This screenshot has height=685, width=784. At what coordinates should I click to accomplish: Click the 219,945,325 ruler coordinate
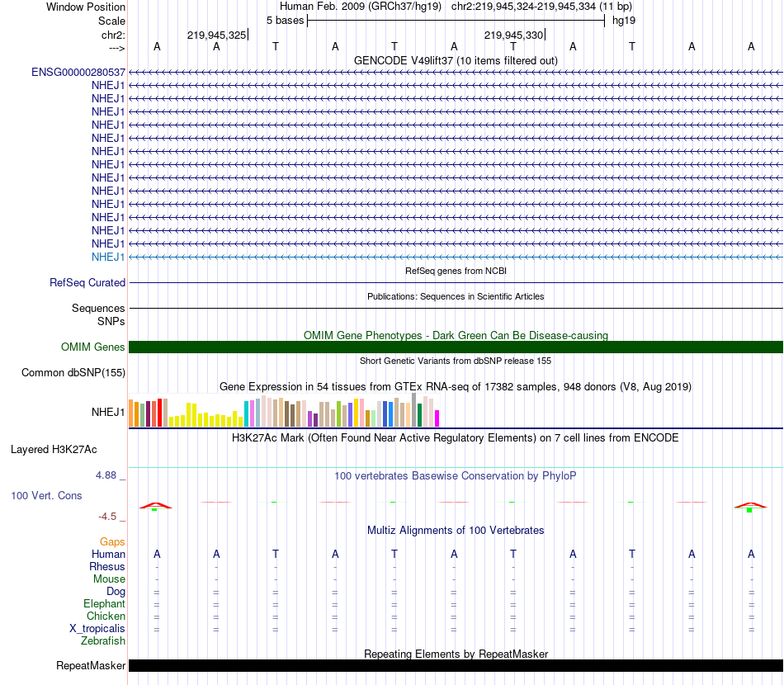pyautogui.click(x=216, y=35)
